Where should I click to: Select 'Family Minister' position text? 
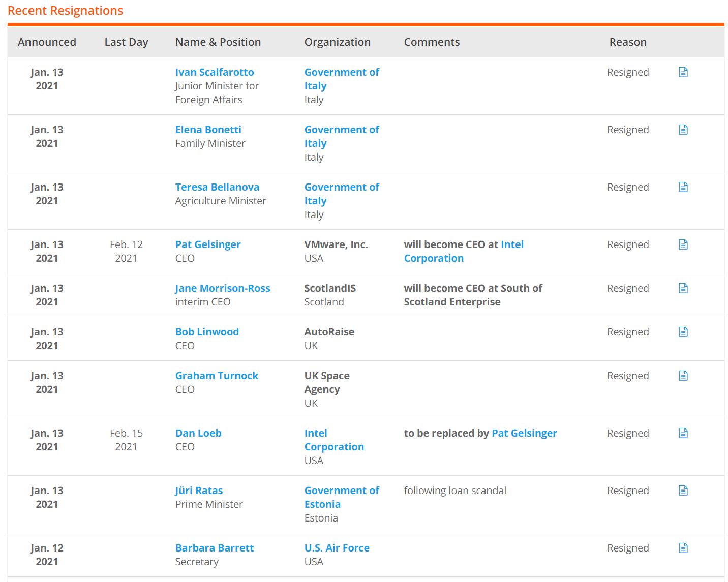[210, 143]
